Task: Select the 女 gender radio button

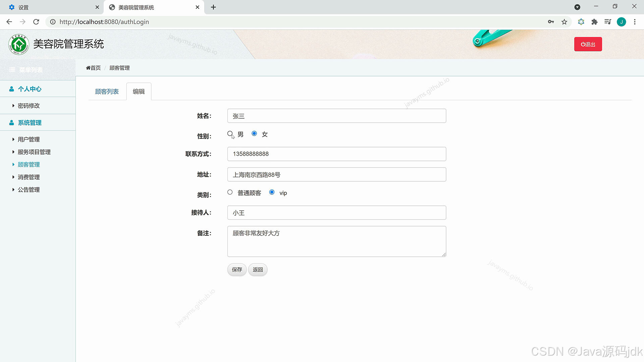Action: [x=254, y=134]
